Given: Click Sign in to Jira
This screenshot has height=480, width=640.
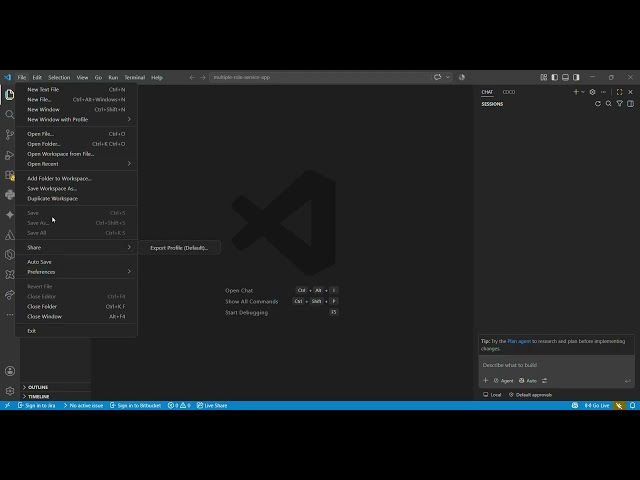Looking at the screenshot, I should [x=37, y=405].
